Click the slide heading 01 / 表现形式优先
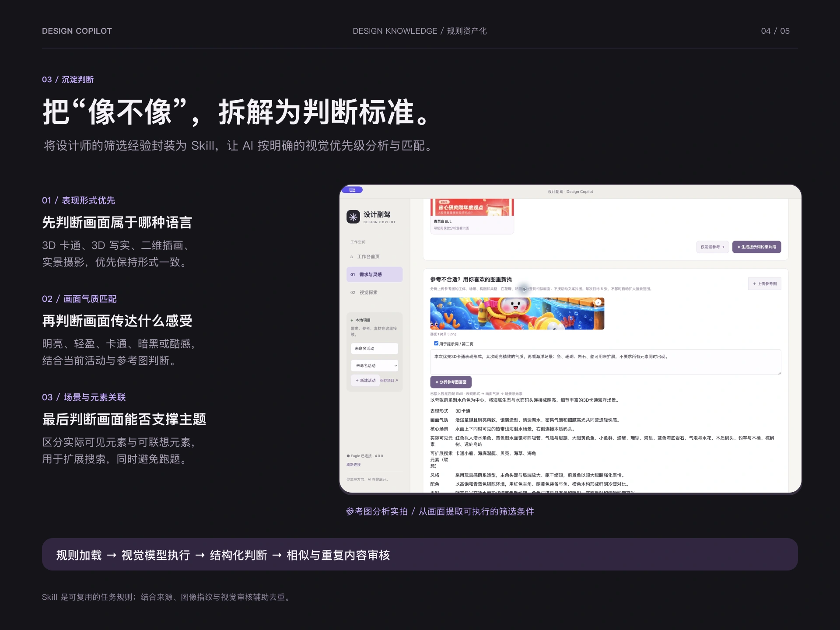 (x=78, y=200)
